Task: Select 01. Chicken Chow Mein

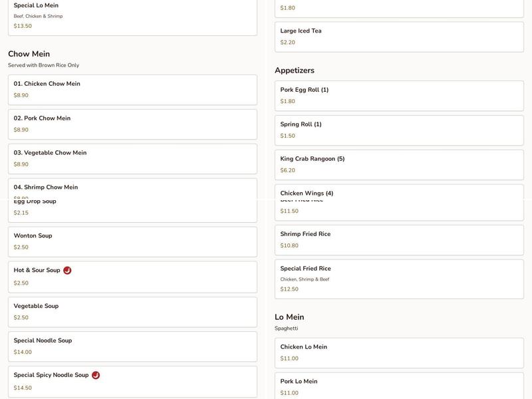Action: 132,90
